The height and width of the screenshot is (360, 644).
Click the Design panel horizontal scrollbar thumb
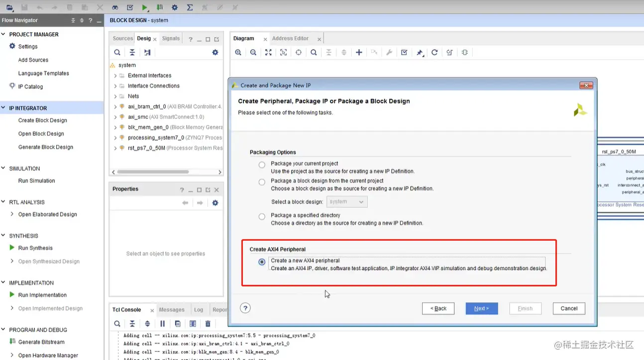click(153, 172)
